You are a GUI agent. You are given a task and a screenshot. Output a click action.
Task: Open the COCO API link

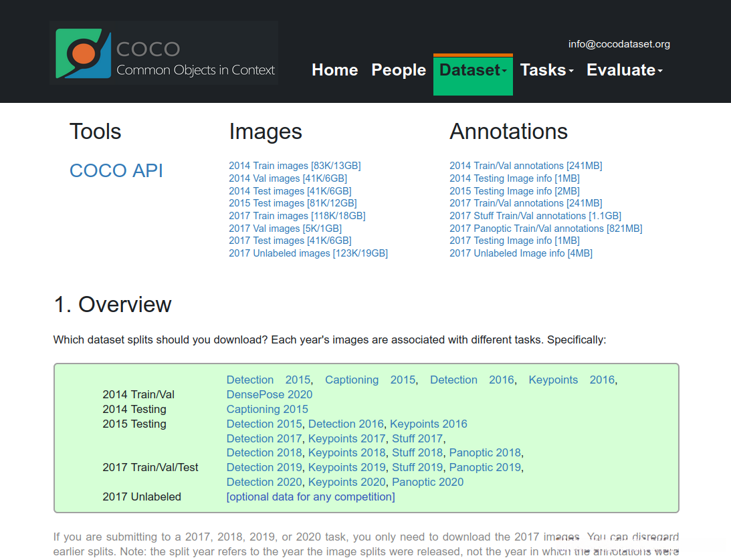(x=116, y=170)
